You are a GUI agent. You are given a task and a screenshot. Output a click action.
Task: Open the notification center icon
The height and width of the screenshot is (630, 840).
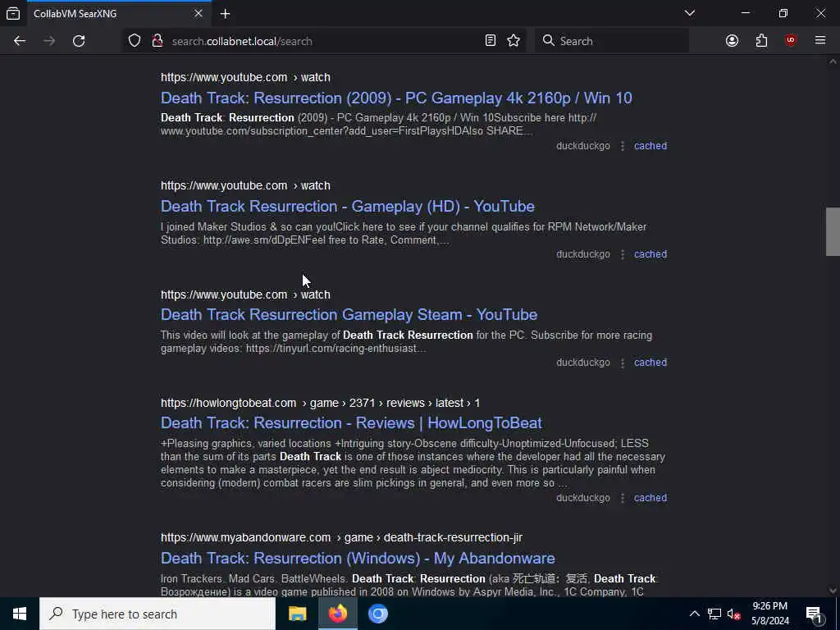tap(814, 614)
